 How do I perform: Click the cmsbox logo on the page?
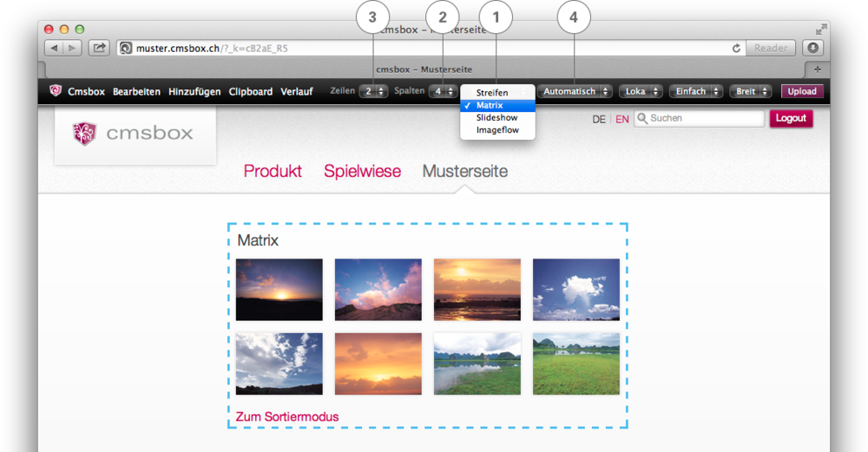[134, 134]
